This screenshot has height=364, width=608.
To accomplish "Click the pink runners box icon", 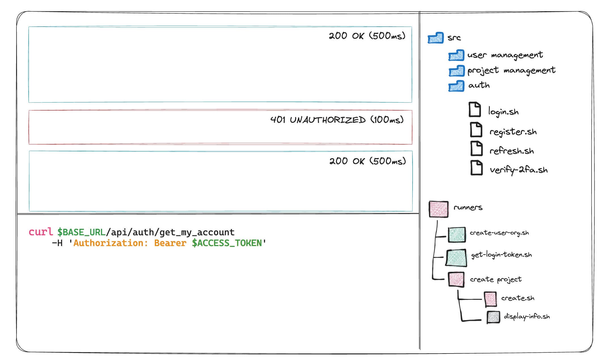I will coord(439,209).
